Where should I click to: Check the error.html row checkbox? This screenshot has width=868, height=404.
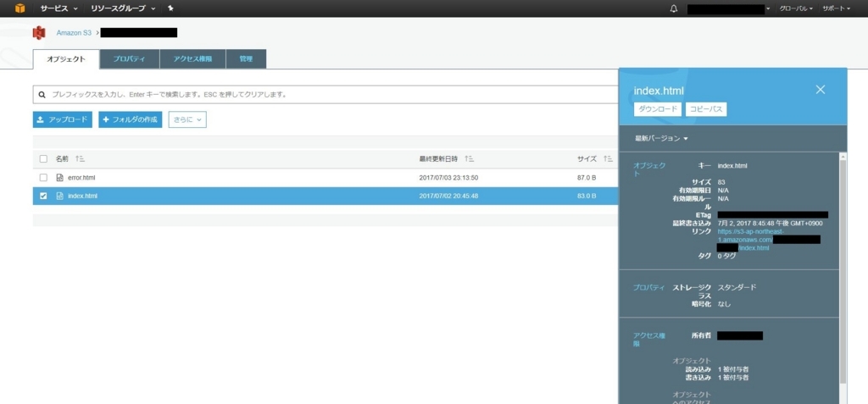[x=44, y=178]
